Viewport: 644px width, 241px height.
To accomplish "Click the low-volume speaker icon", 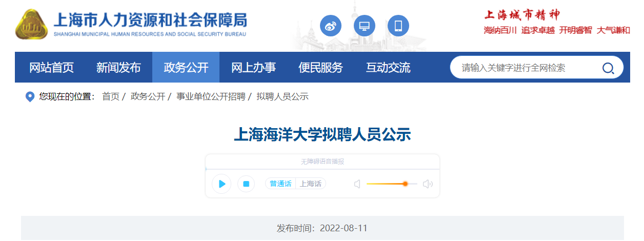I will coord(357,184).
